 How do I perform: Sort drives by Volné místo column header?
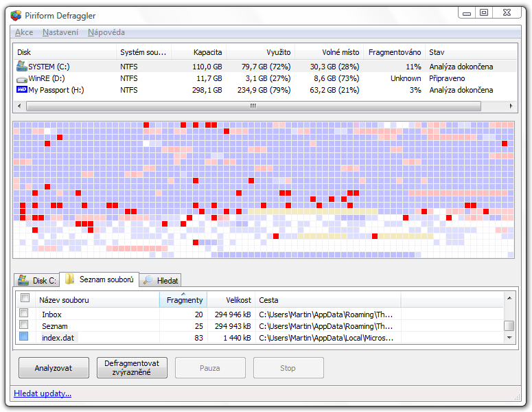pyautogui.click(x=329, y=52)
